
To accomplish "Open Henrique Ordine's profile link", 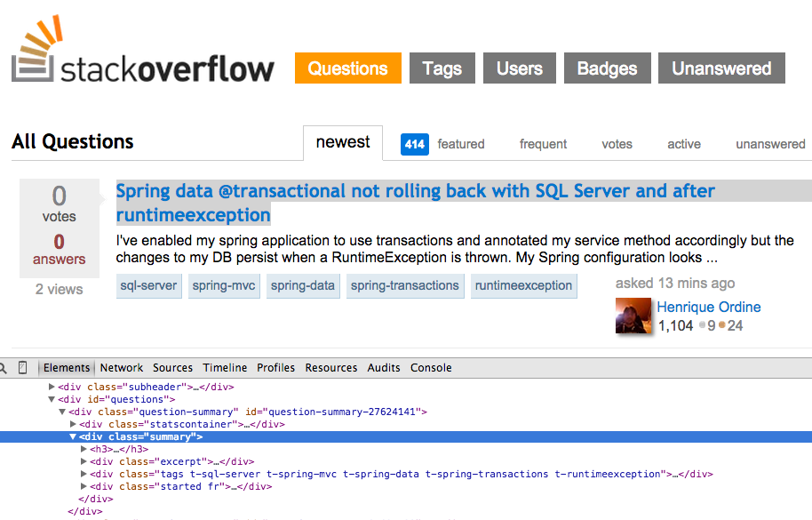I will pos(708,308).
